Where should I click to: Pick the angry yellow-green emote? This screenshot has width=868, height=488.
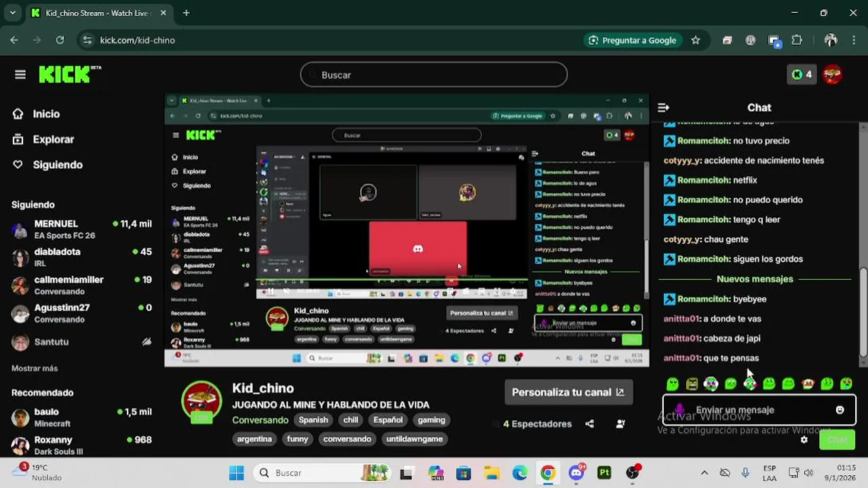692,384
